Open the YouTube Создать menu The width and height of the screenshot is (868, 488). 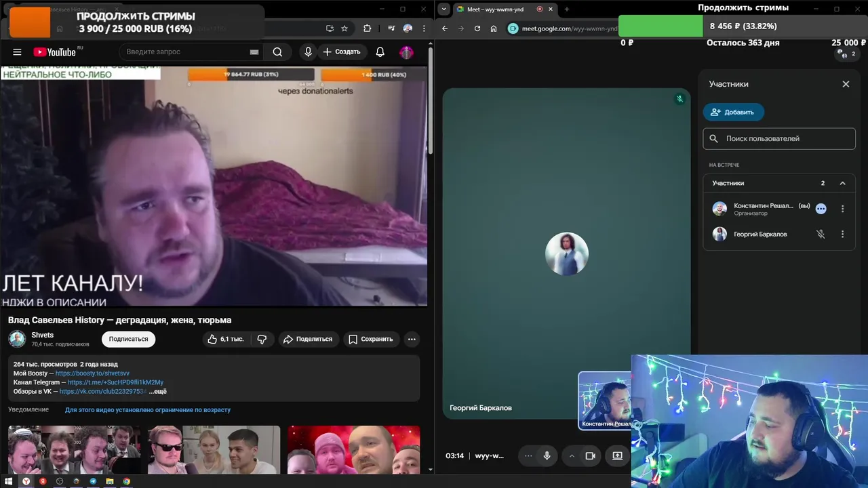coord(342,52)
